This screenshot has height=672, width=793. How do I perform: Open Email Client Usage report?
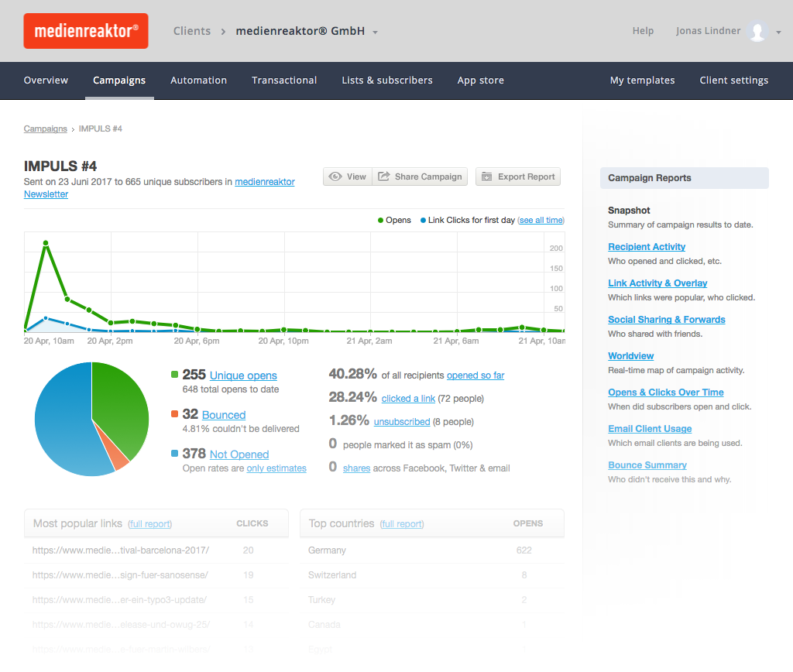pos(650,429)
